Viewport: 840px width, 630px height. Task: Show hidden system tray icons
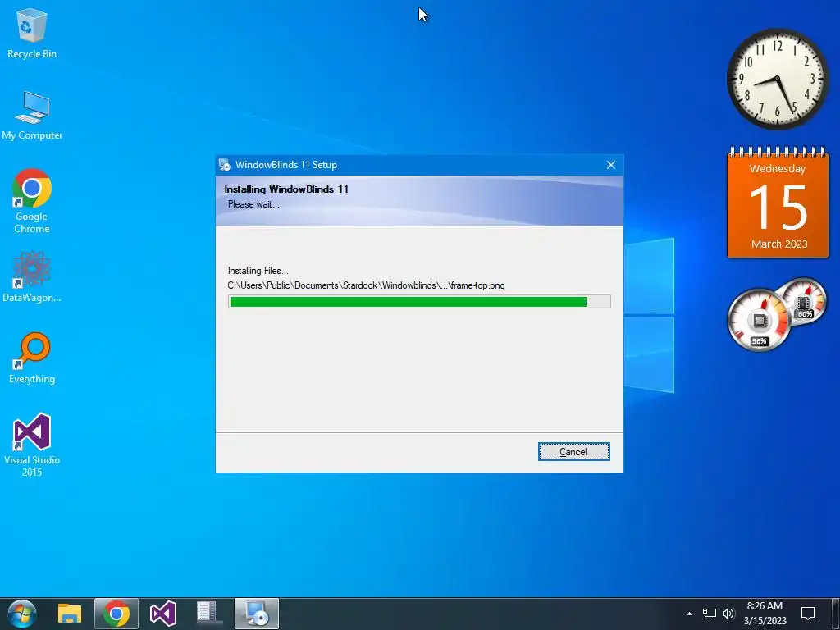689,614
